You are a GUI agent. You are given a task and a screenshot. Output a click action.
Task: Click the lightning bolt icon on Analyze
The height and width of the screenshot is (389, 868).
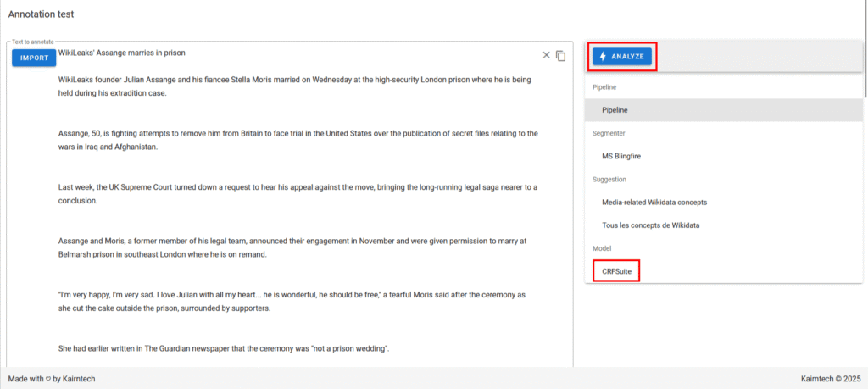click(603, 57)
